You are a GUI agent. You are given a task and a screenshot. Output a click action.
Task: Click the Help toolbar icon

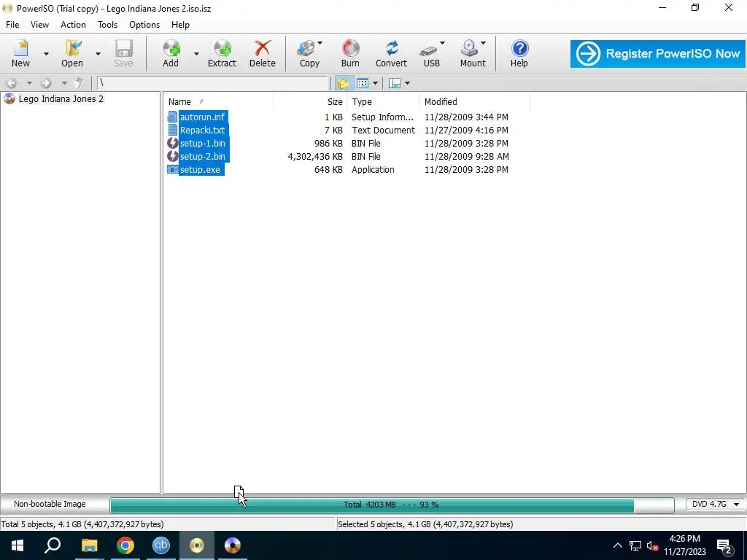[x=519, y=52]
